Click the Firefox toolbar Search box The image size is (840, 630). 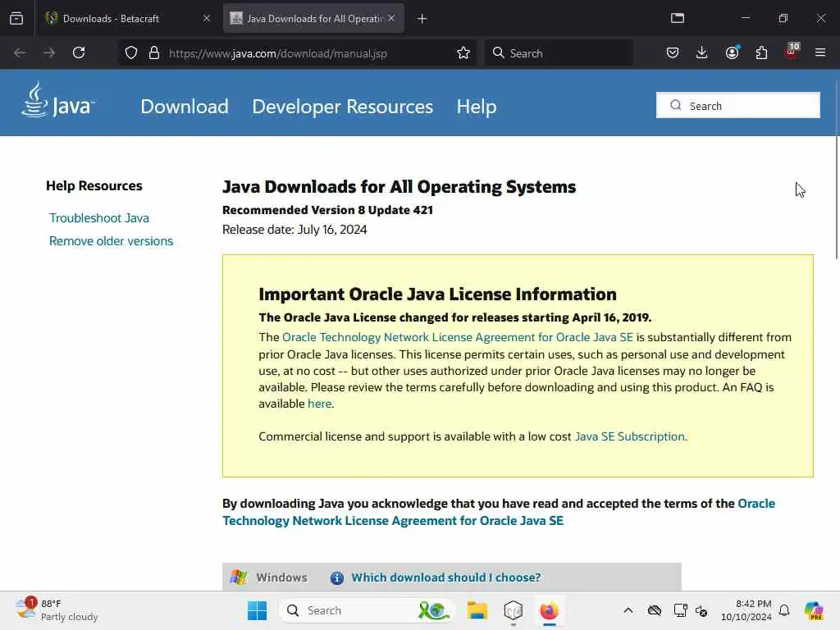(559, 53)
